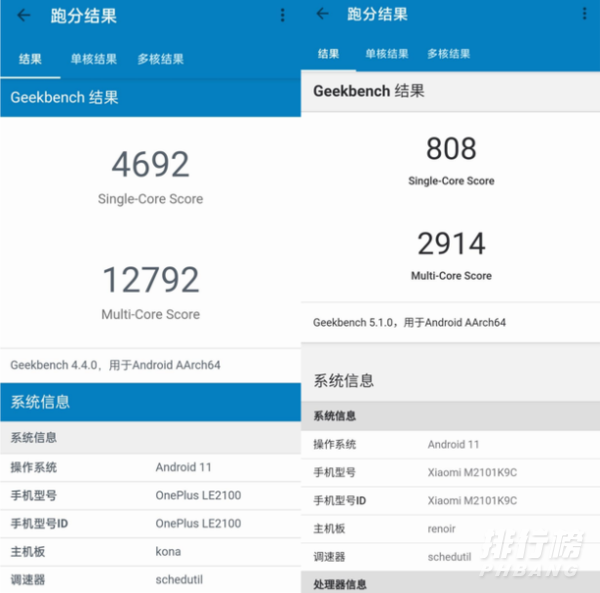Switch to 单核结果 tab on left screen

[94, 59]
